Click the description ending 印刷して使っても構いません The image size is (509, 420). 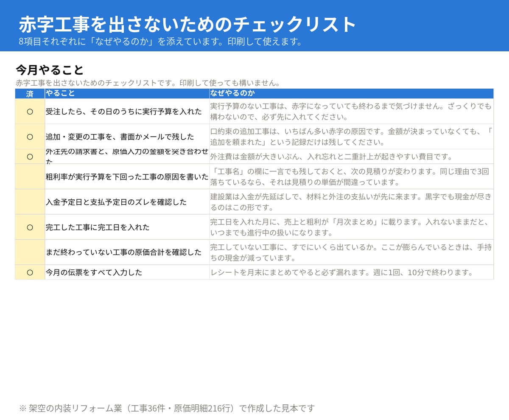tap(149, 83)
